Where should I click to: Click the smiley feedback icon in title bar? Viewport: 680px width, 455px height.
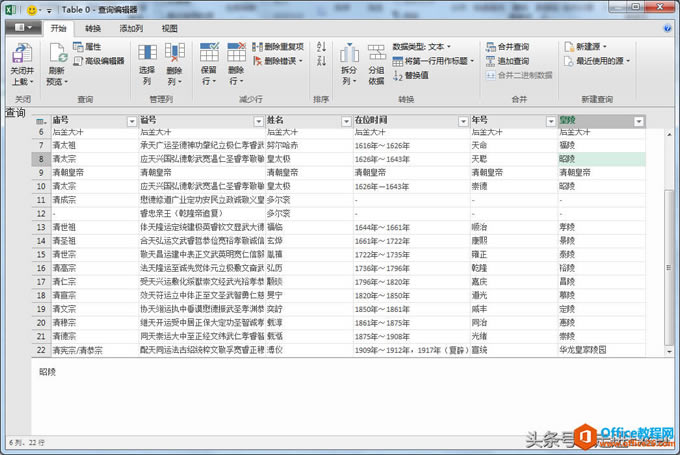pyautogui.click(x=32, y=10)
